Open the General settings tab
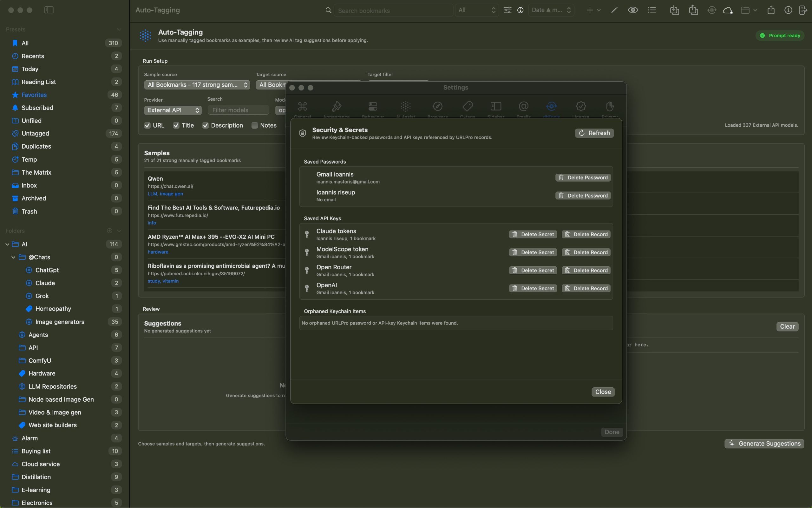The height and width of the screenshot is (508, 812). (302, 109)
